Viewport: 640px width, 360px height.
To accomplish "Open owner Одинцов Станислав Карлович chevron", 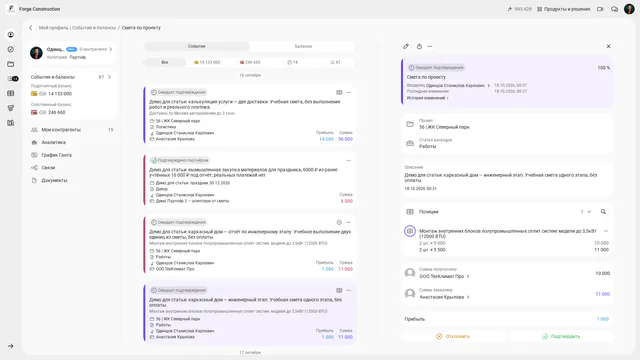I will 489,86.
